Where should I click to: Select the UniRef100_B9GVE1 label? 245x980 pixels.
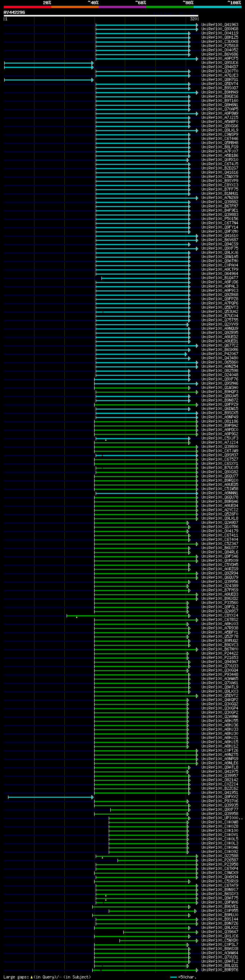click(x=220, y=907)
